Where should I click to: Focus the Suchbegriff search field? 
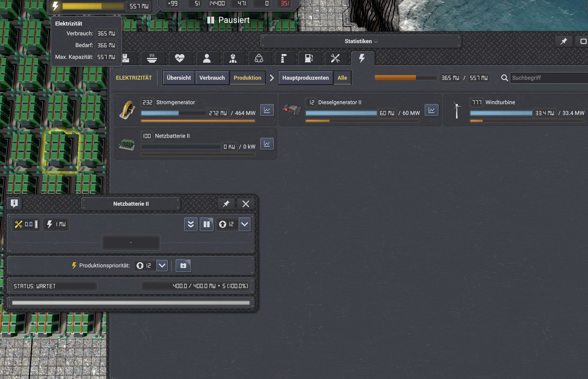point(549,78)
